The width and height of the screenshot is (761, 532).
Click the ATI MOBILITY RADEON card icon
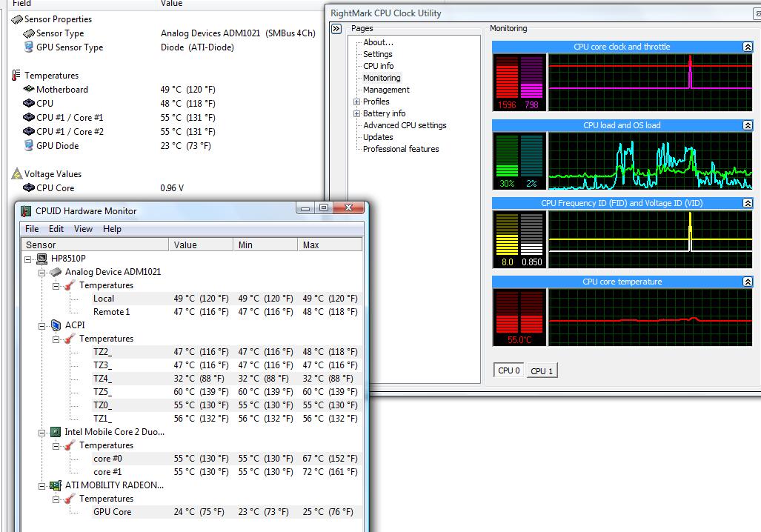[x=56, y=485]
